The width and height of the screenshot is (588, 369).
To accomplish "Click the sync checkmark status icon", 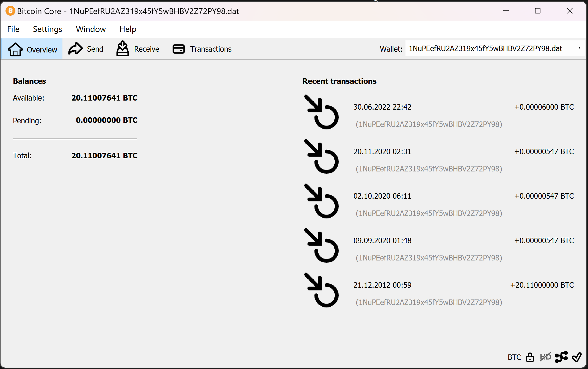I will [576, 357].
